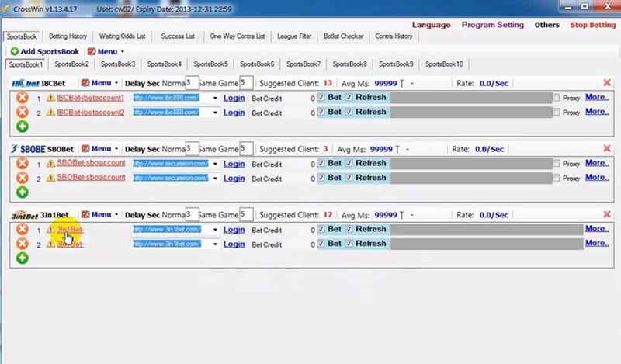This screenshot has height=364, width=621.
Task: Close the IBCBet sportsbook panel with red X
Action: point(607,83)
